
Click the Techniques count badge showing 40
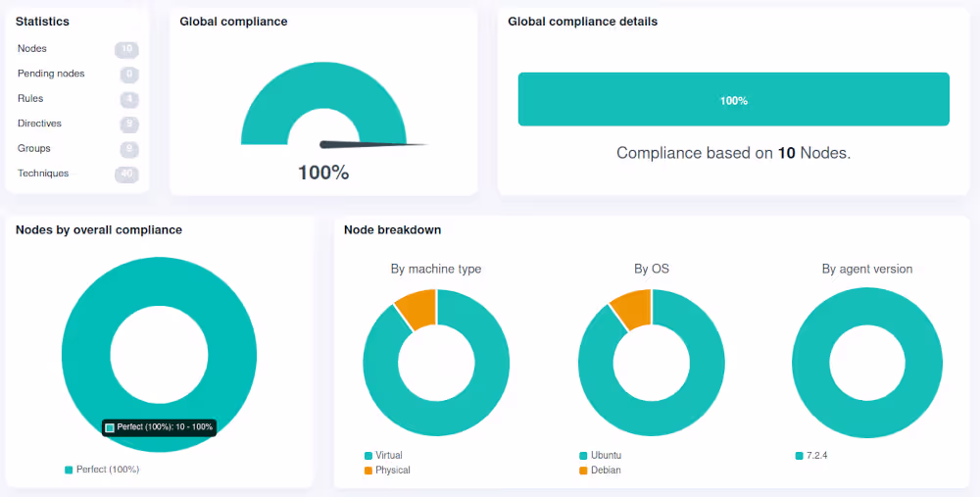coord(126,174)
